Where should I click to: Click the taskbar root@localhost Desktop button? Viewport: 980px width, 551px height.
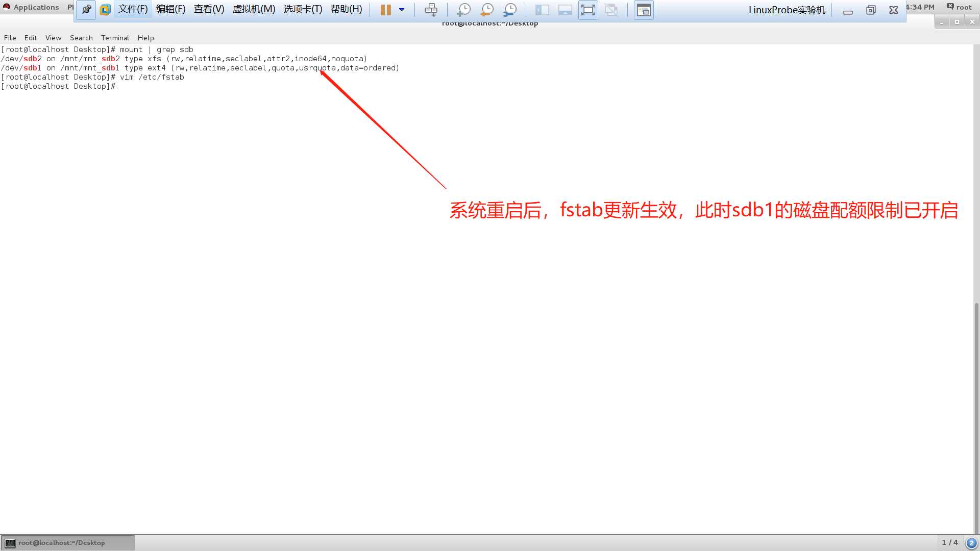[67, 543]
